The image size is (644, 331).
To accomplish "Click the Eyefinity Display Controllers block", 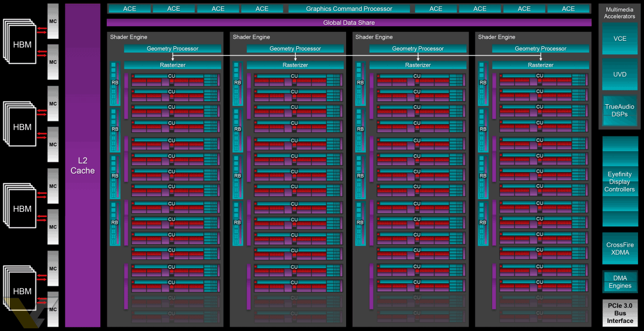I will tap(620, 182).
